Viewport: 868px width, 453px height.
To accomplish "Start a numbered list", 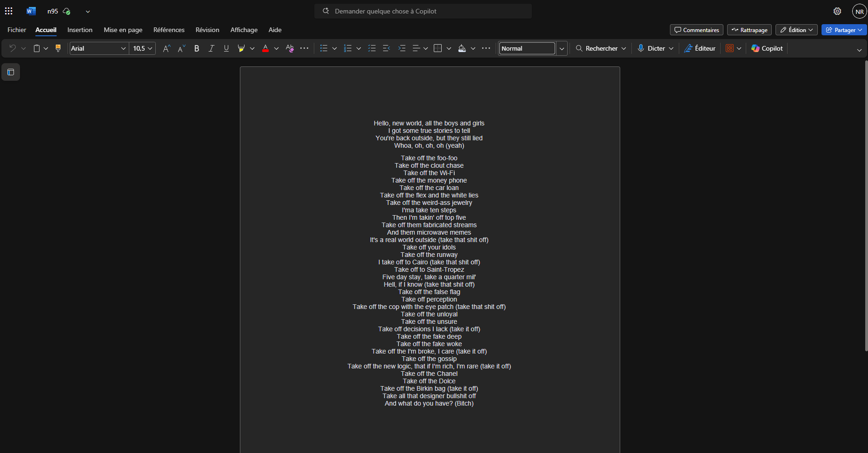I will [348, 48].
